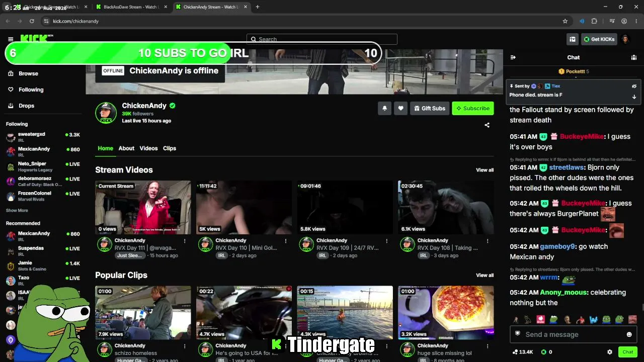Open the Chrome profile icon
Image resolution: width=644 pixels, height=362 pixels.
coord(624,21)
